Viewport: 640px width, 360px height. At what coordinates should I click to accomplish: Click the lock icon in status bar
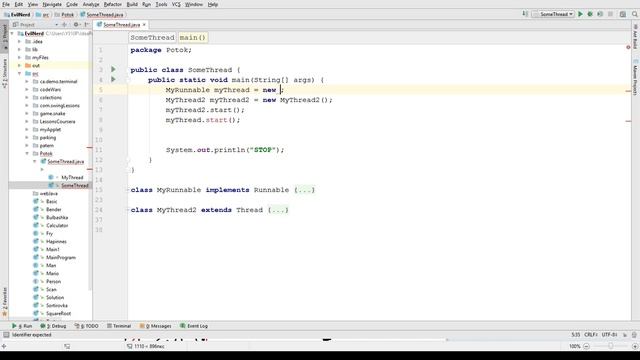[624, 335]
